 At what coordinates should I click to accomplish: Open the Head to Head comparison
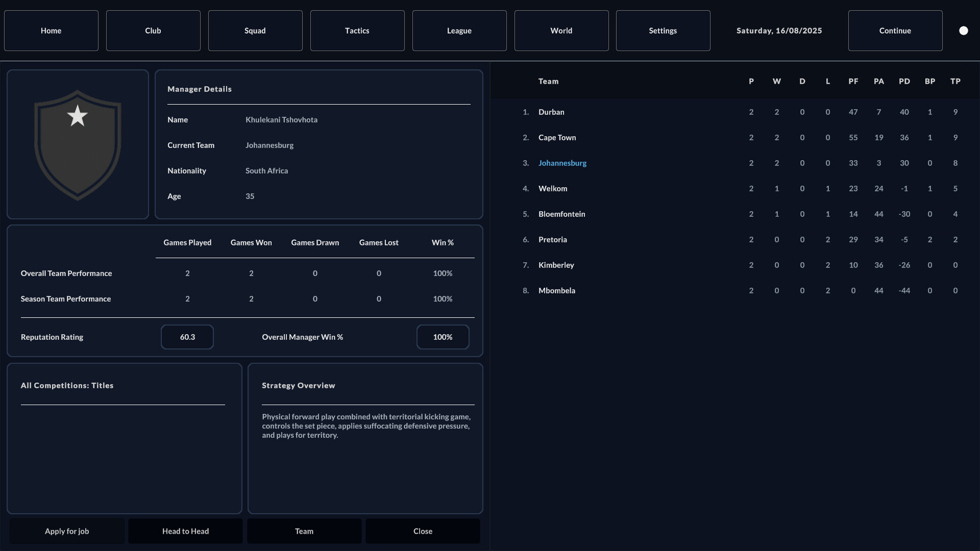click(x=185, y=531)
